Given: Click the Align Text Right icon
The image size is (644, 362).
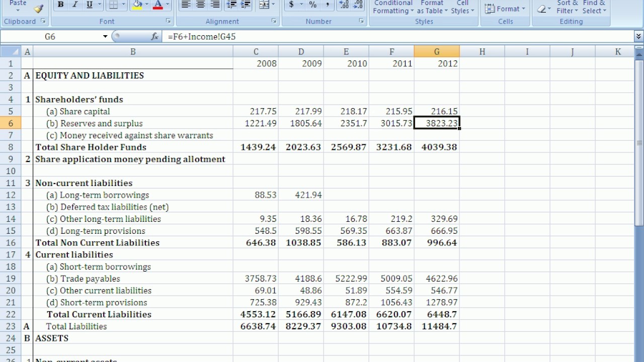Looking at the screenshot, I should 215,5.
